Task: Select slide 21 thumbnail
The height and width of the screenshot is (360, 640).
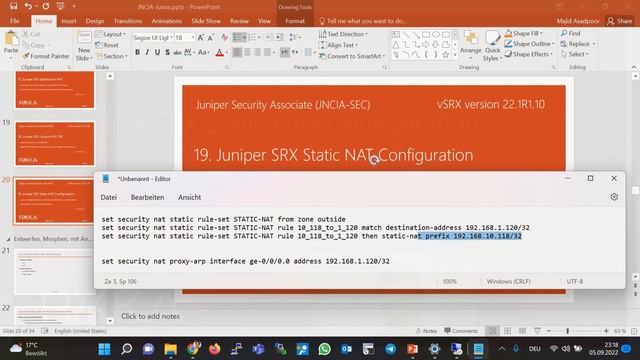Action: point(55,272)
